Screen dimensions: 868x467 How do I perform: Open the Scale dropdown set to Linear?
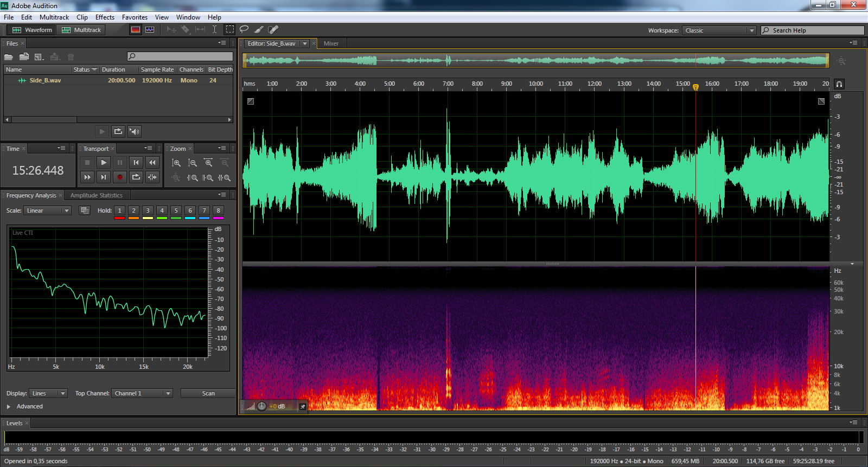click(48, 210)
